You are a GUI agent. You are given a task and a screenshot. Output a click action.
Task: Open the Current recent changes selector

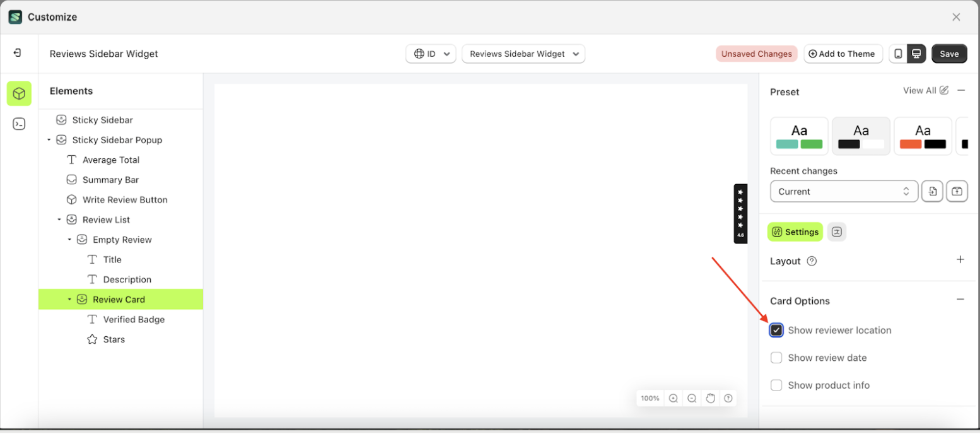point(844,191)
